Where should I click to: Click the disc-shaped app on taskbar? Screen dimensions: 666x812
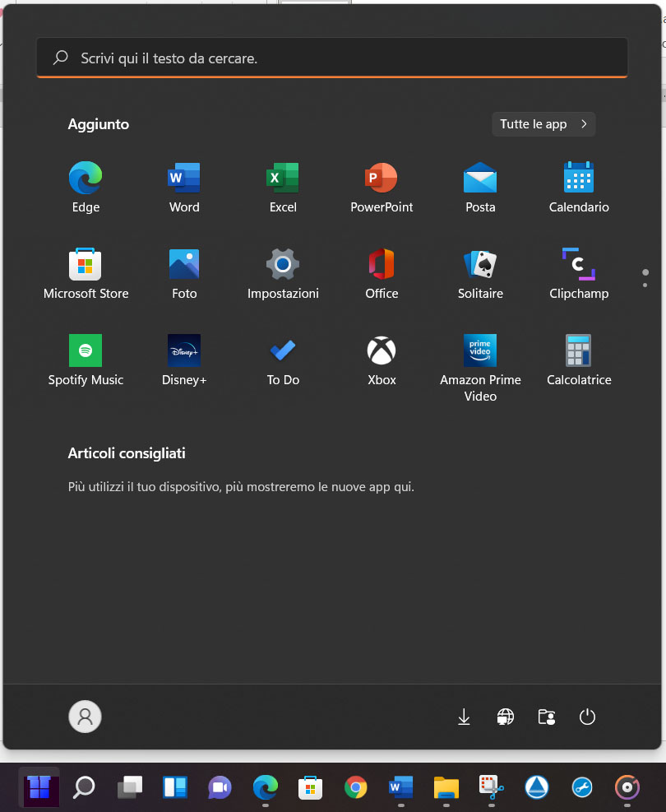click(627, 787)
